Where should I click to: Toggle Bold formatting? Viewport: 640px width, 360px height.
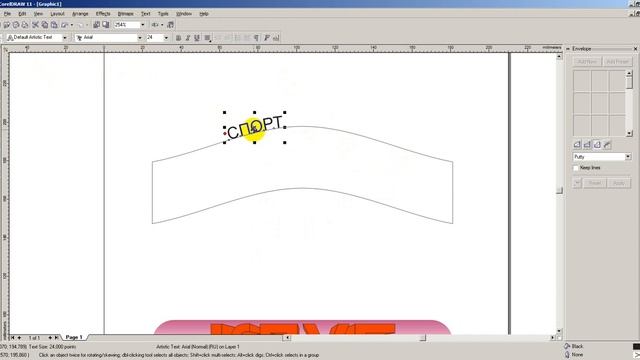coord(178,38)
